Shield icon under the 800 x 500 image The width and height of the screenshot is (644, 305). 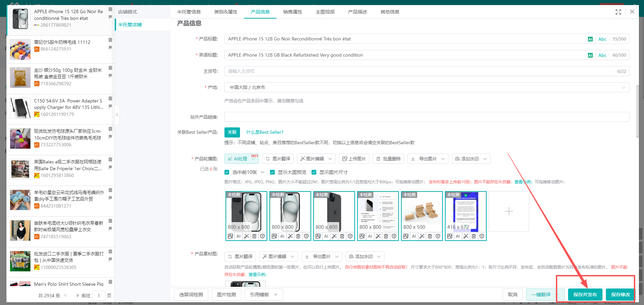tap(438, 236)
